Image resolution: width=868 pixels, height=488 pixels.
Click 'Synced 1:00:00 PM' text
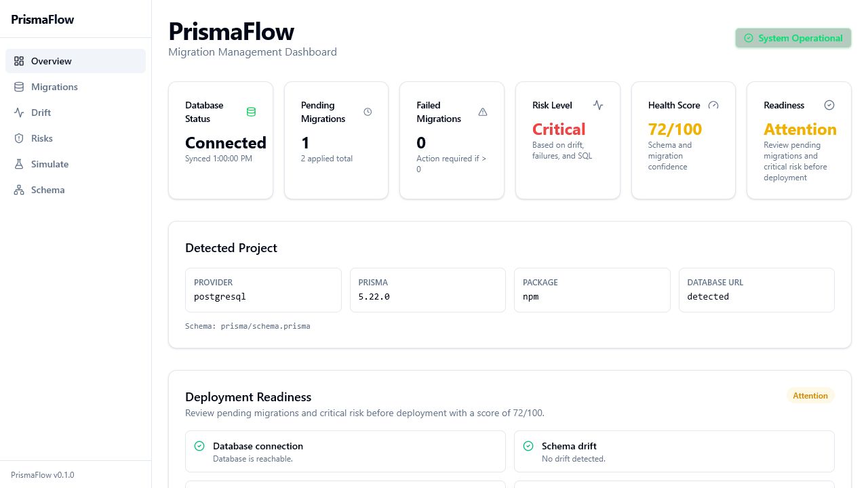click(218, 159)
